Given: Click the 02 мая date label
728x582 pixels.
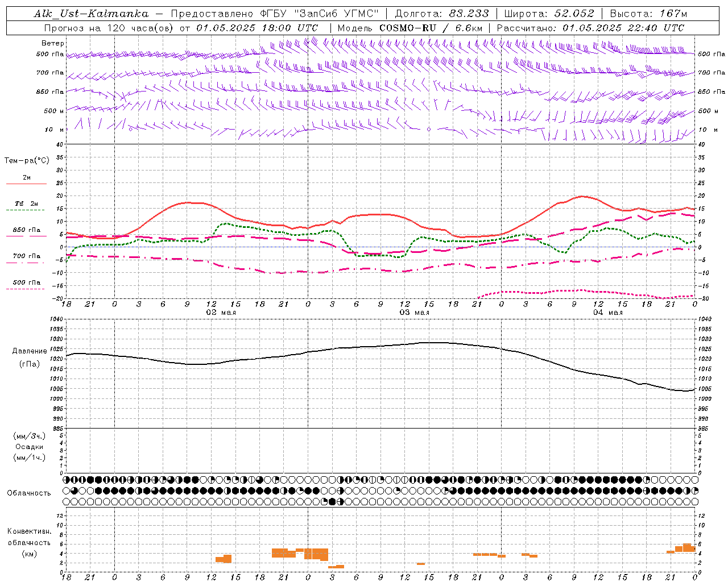Looking at the screenshot, I should (221, 313).
